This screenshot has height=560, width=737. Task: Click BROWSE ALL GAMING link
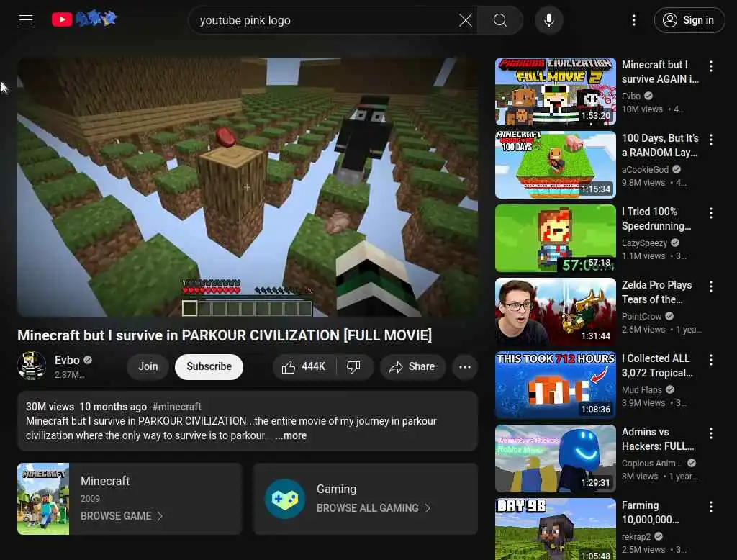click(x=374, y=508)
